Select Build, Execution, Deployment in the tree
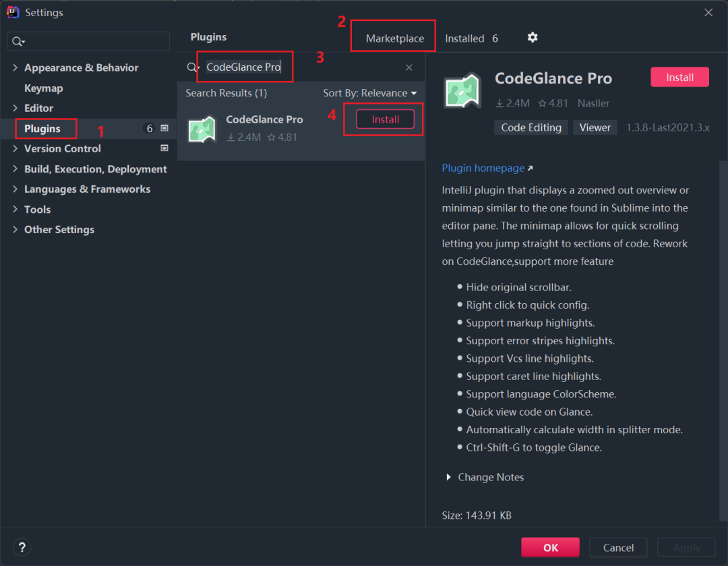728x566 pixels. (95, 169)
